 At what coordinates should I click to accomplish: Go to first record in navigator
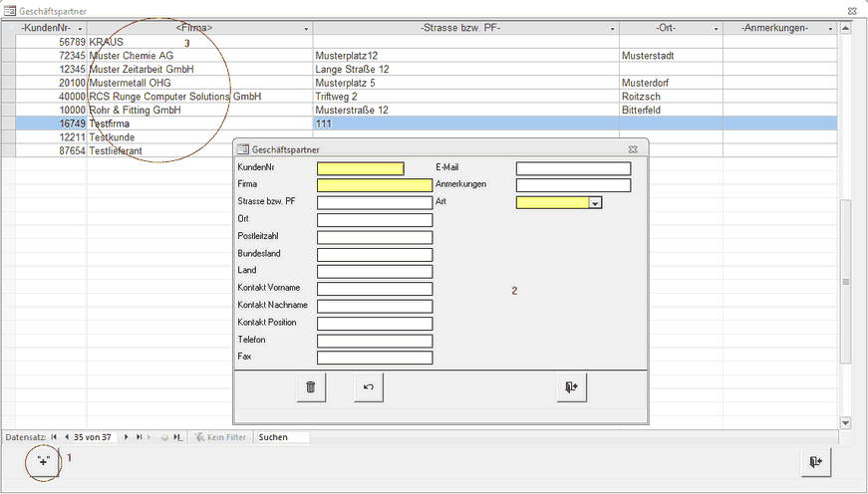54,437
